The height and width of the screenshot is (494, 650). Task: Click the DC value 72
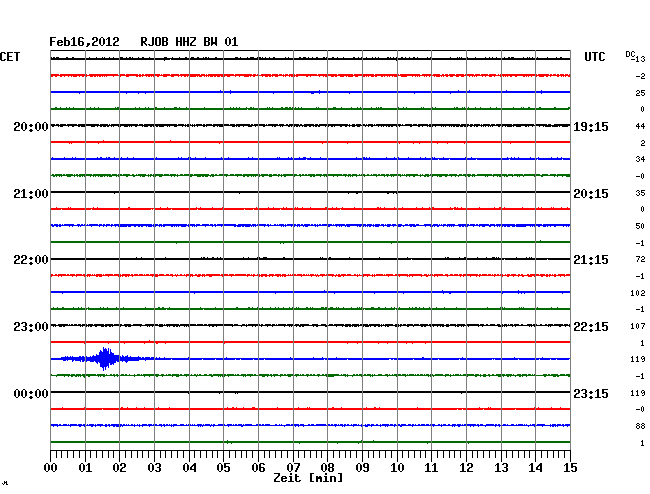point(640,259)
